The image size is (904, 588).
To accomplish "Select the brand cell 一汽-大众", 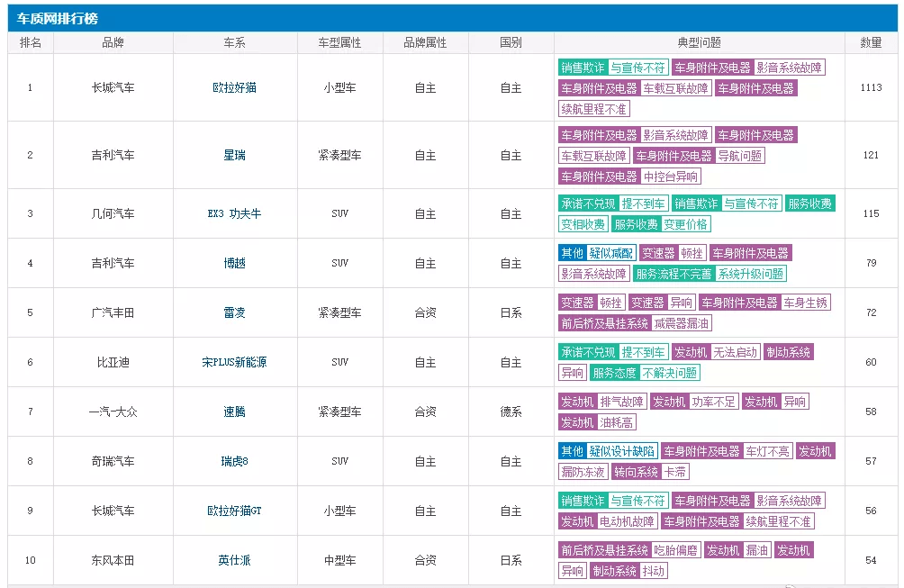I will click(x=113, y=412).
